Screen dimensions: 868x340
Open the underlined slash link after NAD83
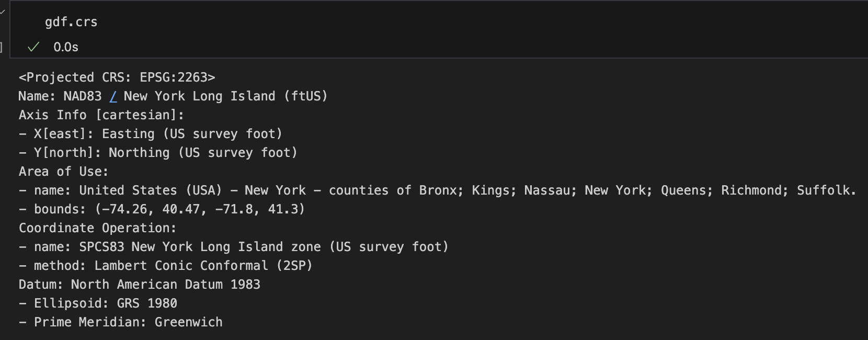tap(113, 96)
